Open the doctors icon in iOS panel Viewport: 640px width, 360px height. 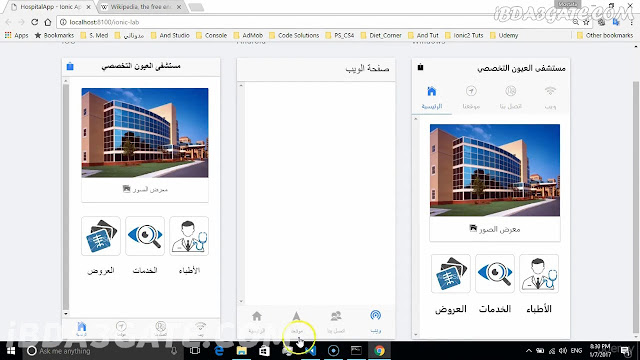[x=189, y=236]
